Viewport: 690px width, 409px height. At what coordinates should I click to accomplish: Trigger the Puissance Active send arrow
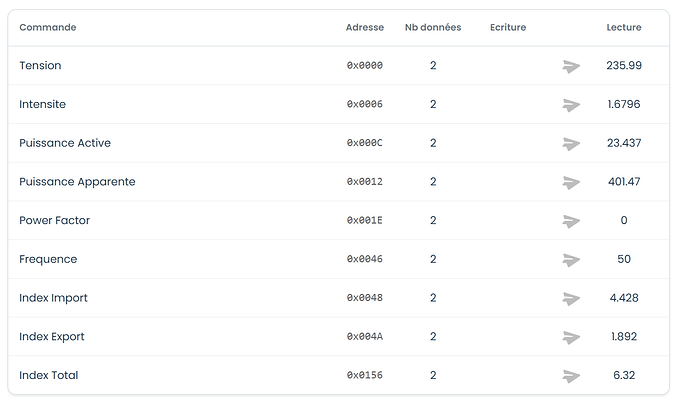[571, 144]
